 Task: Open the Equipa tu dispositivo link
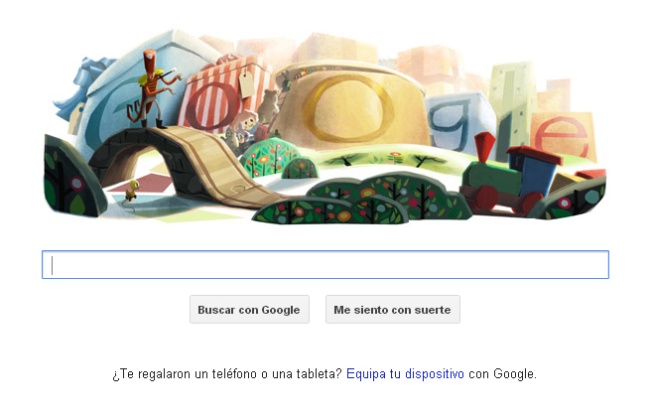(405, 374)
